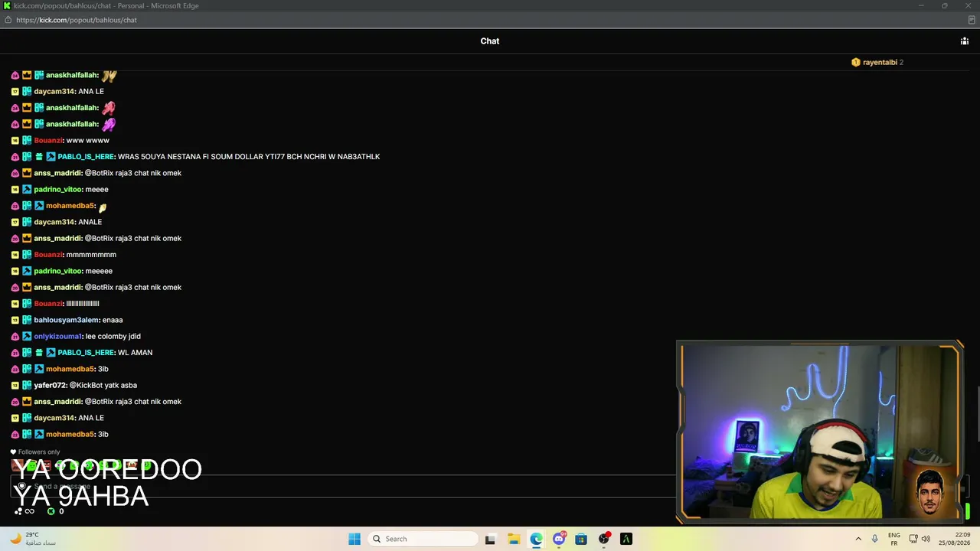Click the @KickBot mention in yafer072's message
The height and width of the screenshot is (551, 980).
[x=86, y=386]
